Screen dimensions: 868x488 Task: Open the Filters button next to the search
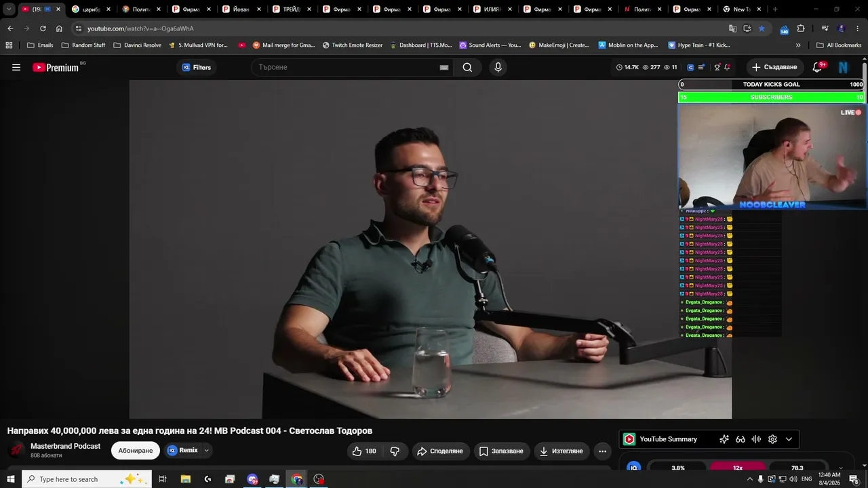[197, 67]
